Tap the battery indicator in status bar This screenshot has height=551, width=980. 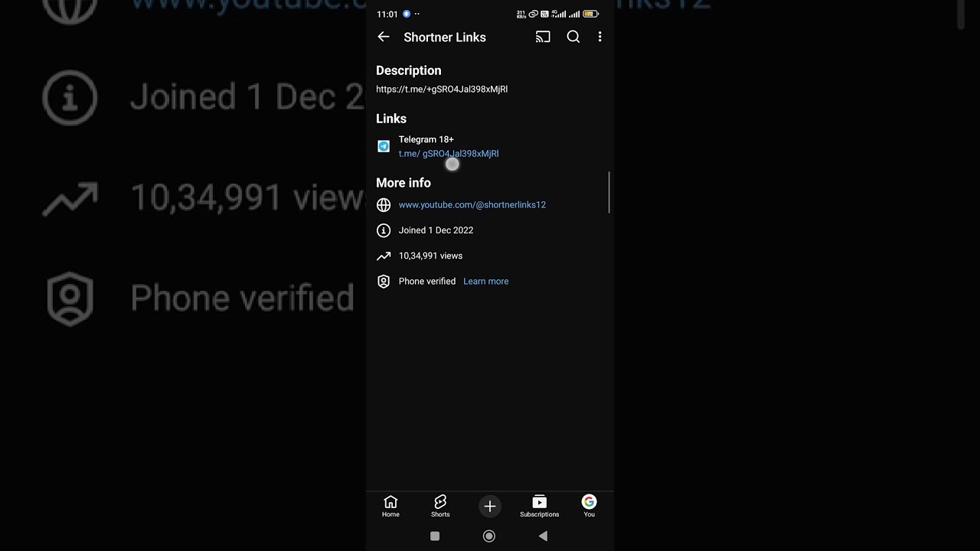pos(590,14)
